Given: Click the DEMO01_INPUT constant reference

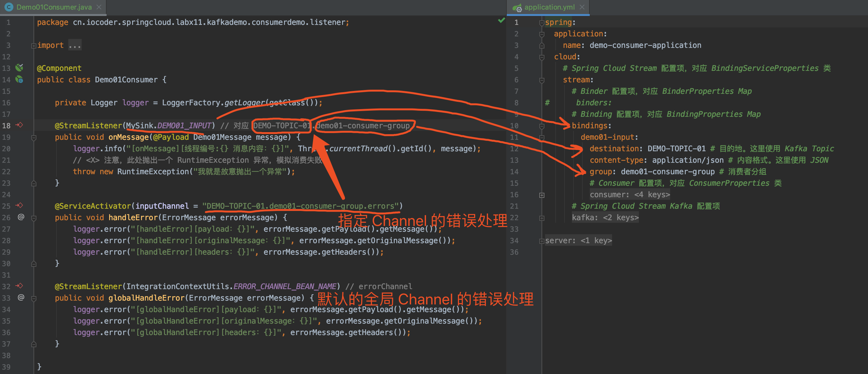Looking at the screenshot, I should tap(184, 126).
